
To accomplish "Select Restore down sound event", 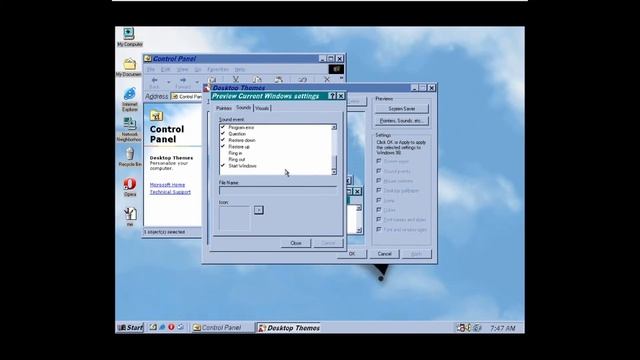I will point(242,140).
